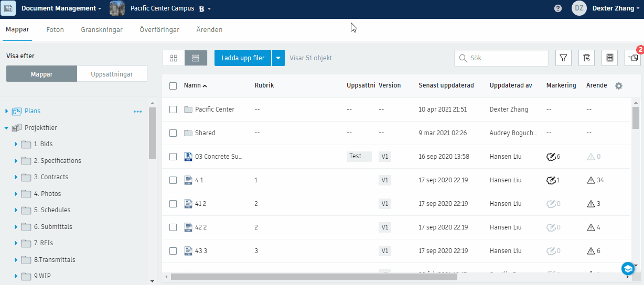Open the Granskningar tab
Screen dimensions: 644x285
[x=102, y=30]
